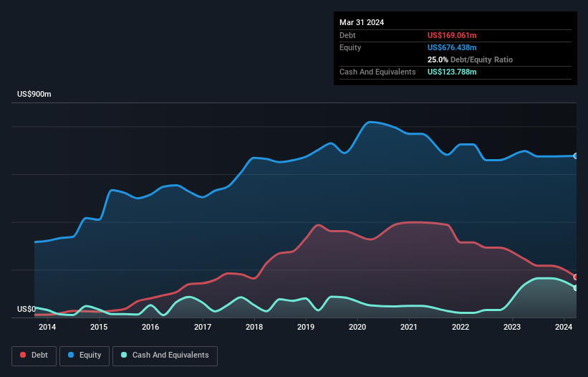Click the US$900m y-axis label
This screenshot has height=377, width=588.
tap(34, 95)
